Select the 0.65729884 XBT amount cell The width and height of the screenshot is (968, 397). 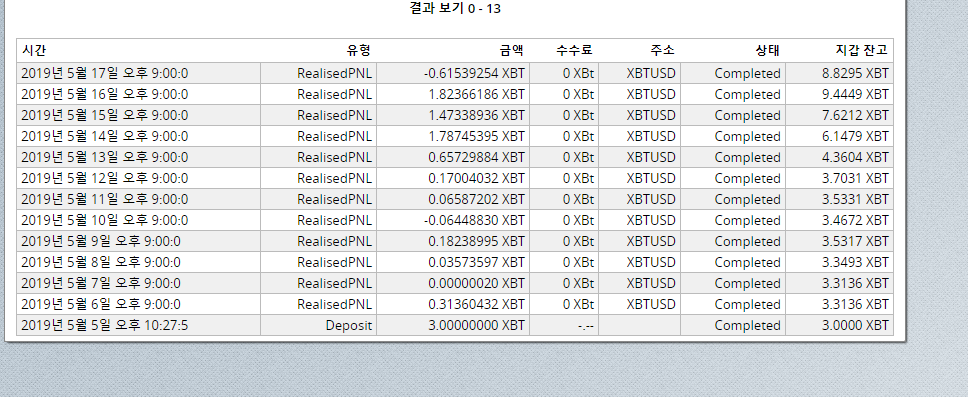[x=453, y=157]
